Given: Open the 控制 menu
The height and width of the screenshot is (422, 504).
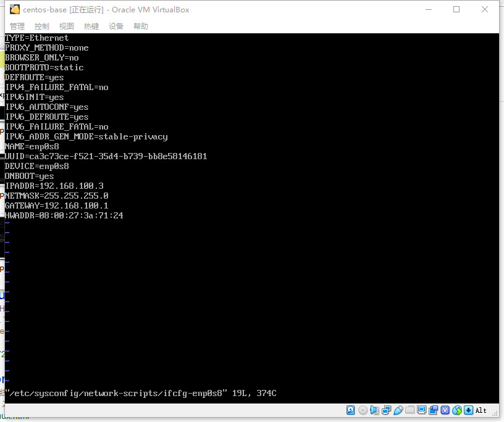Looking at the screenshot, I should pos(42,26).
